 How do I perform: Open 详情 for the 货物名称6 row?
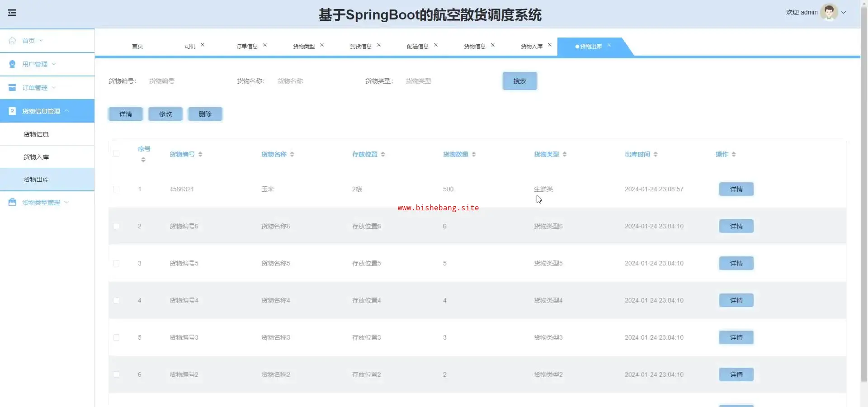pyautogui.click(x=736, y=226)
